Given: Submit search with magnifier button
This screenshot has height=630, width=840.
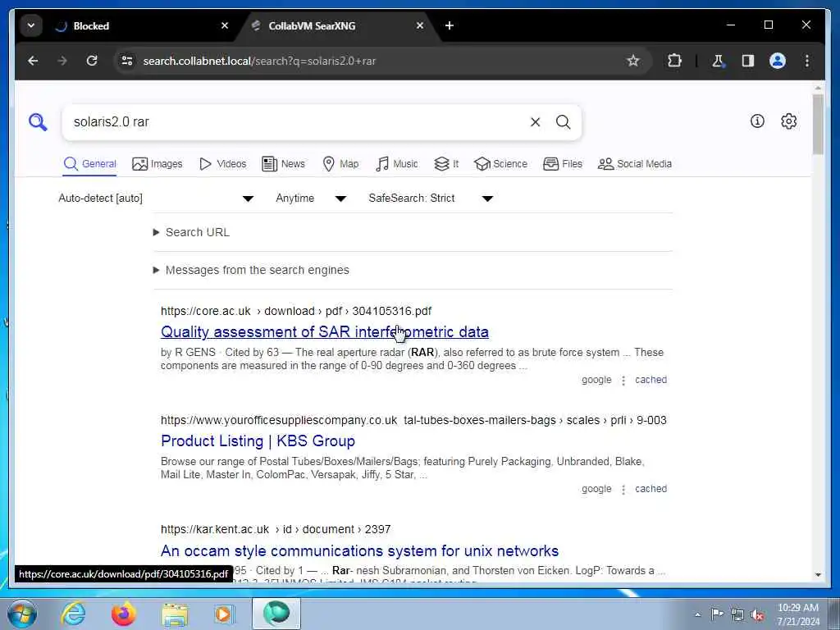Looking at the screenshot, I should tap(563, 122).
